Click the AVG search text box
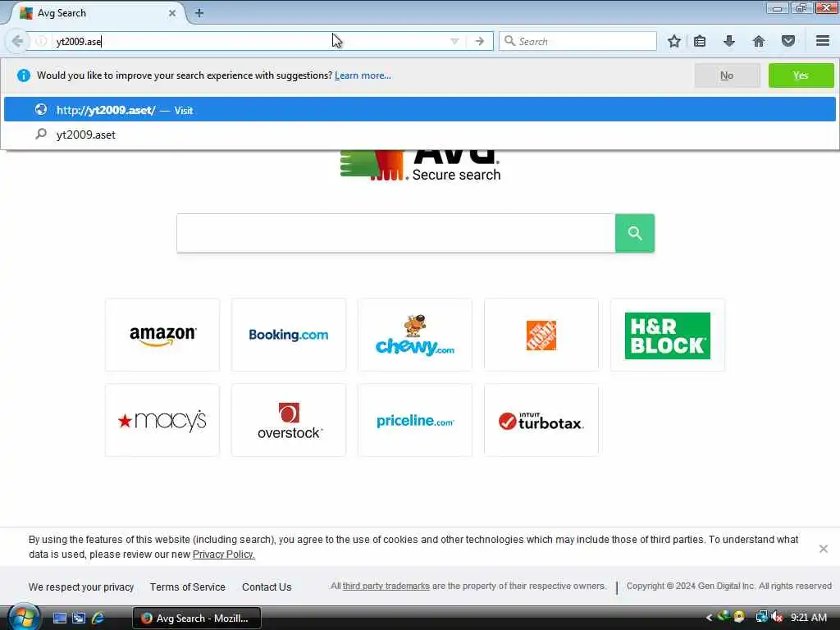The image size is (840, 630). [396, 233]
